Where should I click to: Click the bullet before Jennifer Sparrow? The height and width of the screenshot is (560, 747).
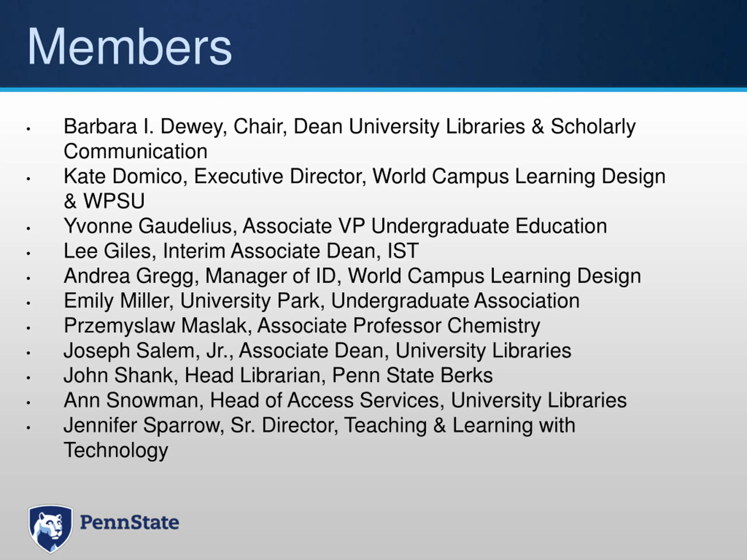click(28, 427)
